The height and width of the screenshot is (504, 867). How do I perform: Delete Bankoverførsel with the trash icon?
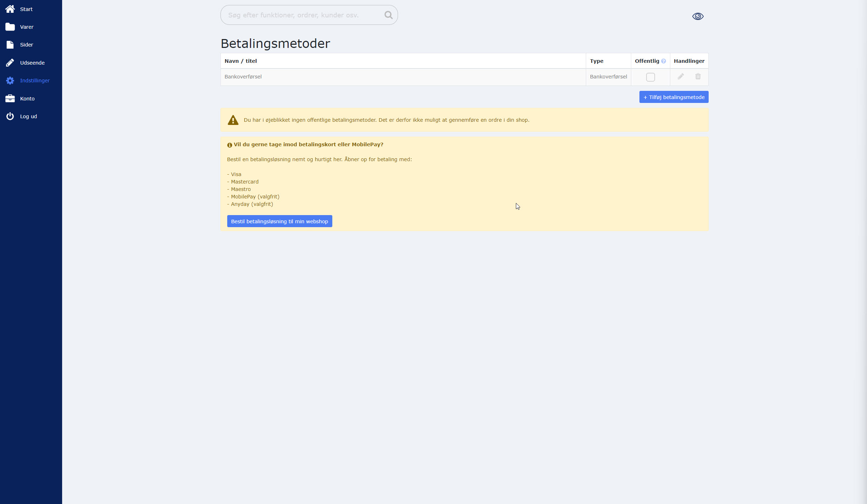tap(698, 77)
